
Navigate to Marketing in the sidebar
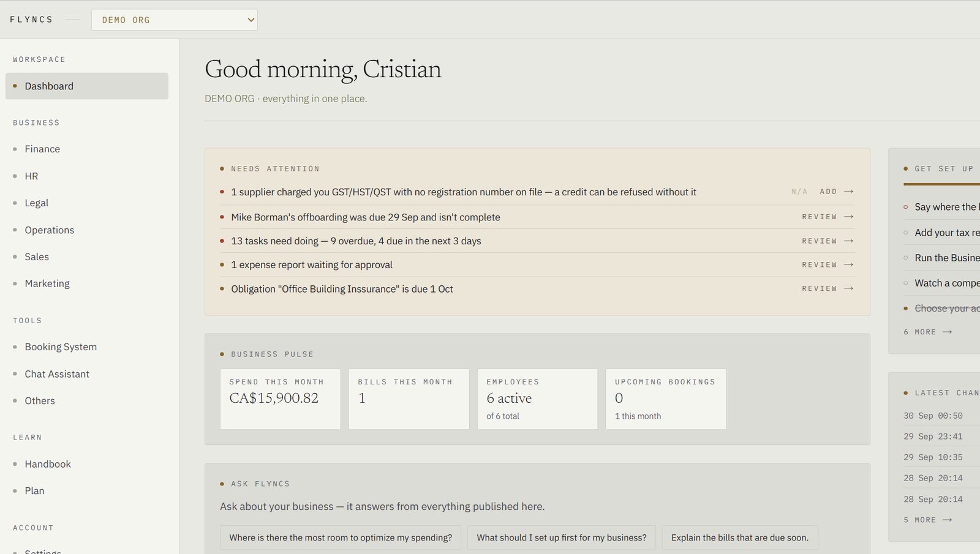point(47,283)
